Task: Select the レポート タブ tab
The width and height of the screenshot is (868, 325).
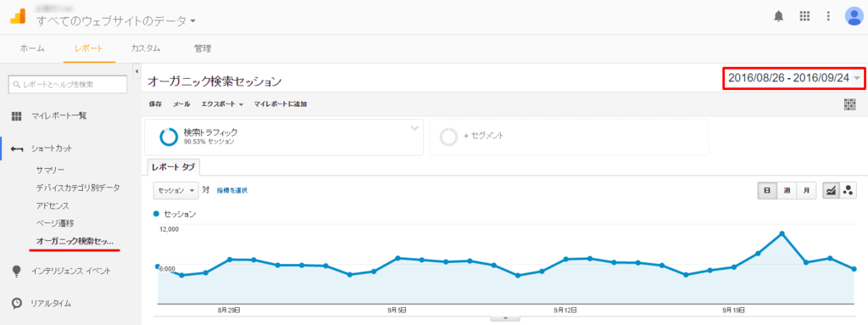Action: (173, 167)
